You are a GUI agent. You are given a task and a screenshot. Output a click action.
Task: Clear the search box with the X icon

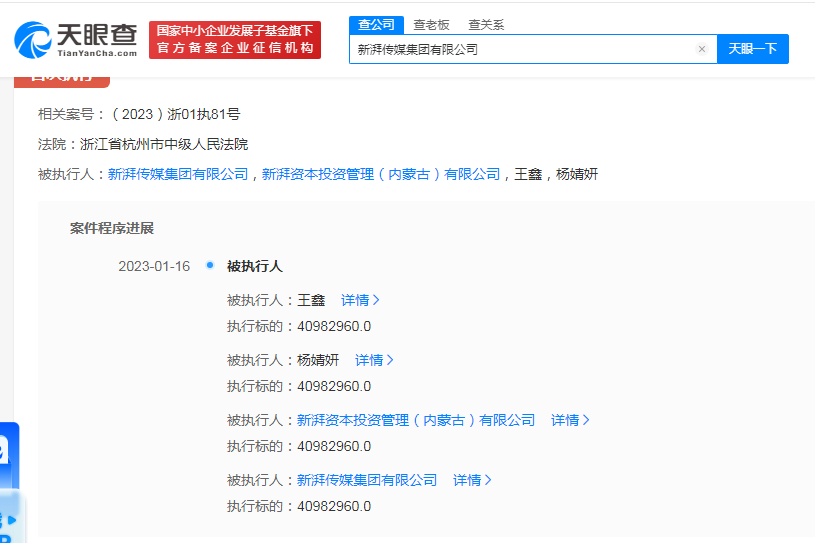point(701,49)
